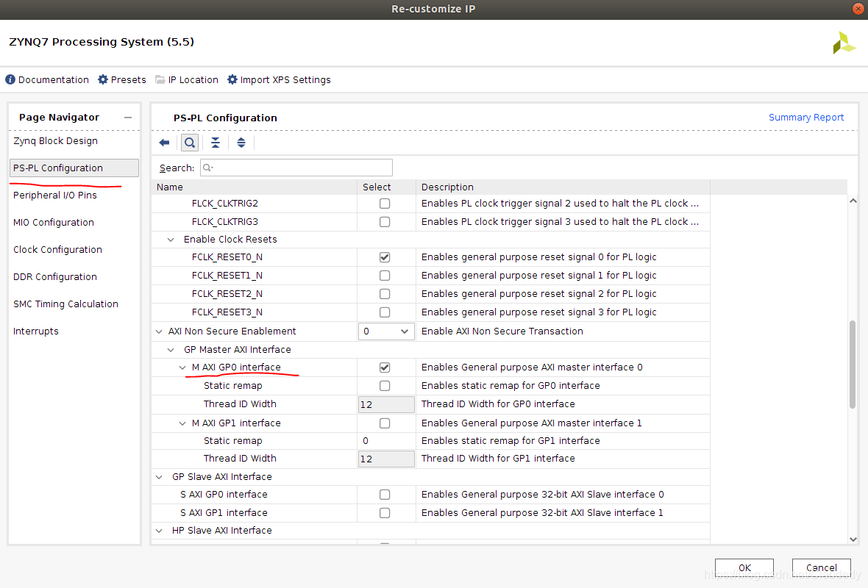Check FCLK_RESET1_N checkbox

pos(385,276)
